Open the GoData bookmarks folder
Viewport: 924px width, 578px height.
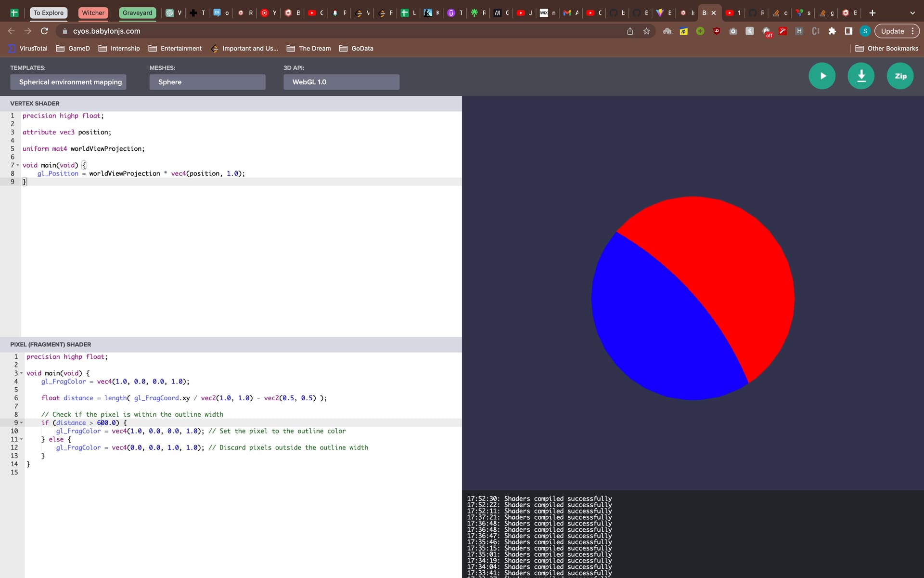(356, 48)
